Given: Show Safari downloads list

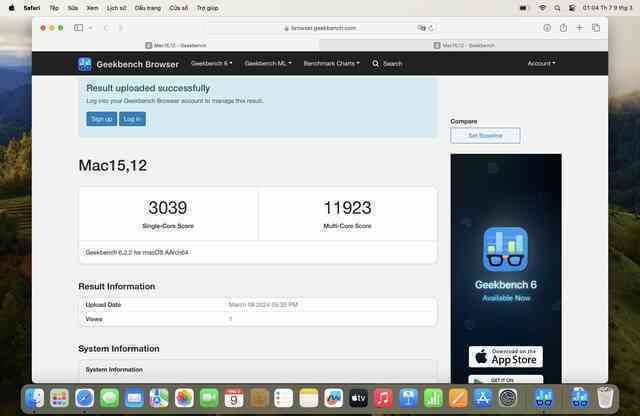Looking at the screenshot, I should (547, 28).
